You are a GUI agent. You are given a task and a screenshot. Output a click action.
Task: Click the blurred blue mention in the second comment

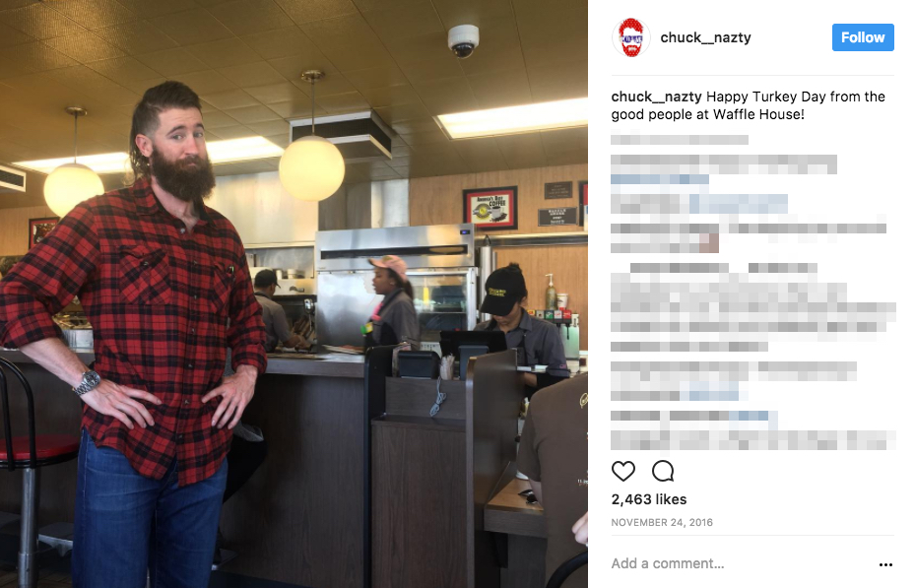click(x=659, y=179)
